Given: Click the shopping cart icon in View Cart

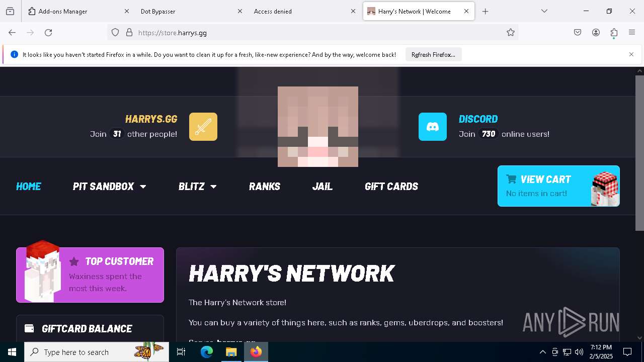Looking at the screenshot, I should tap(511, 179).
